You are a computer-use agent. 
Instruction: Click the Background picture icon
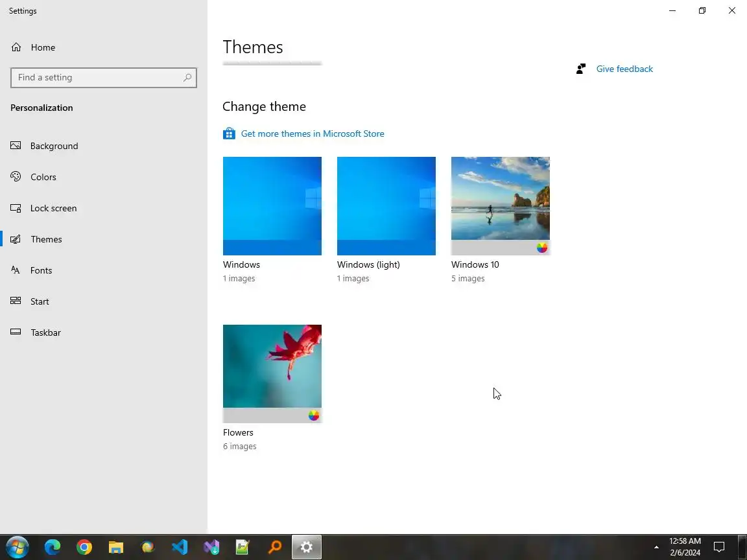pos(16,145)
